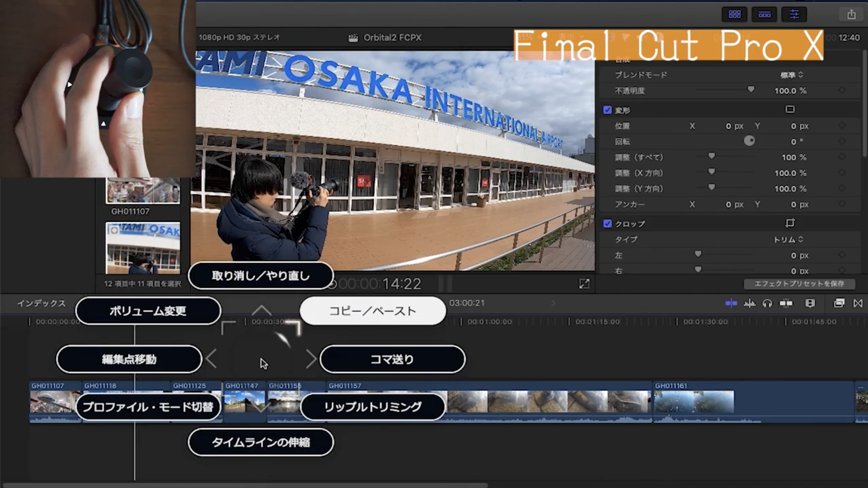Open the clip appearance filmstrip icon
This screenshot has height=488, width=868.
[x=810, y=303]
